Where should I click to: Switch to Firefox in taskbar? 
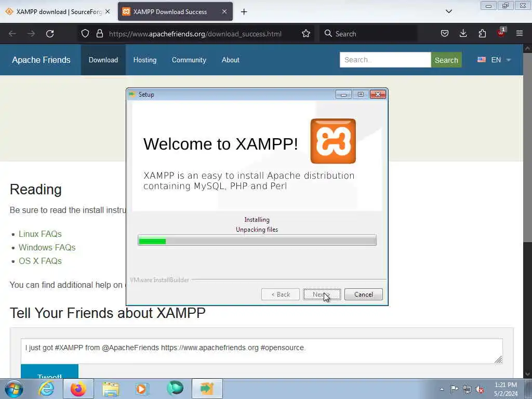point(78,389)
